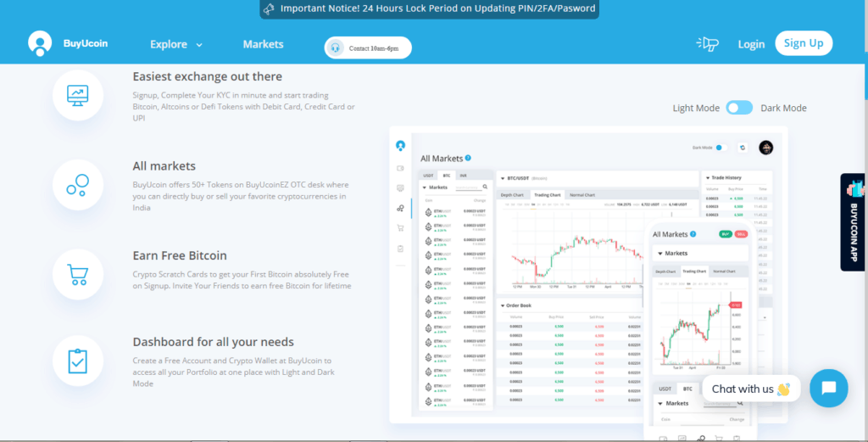This screenshot has width=868, height=442.
Task: Select the cart icon in dashboard sidebar
Action: [x=400, y=227]
